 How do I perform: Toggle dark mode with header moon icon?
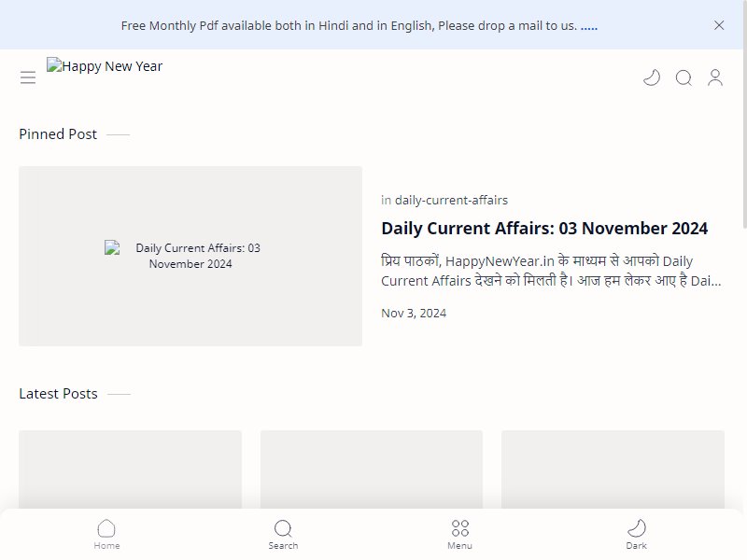[x=652, y=77]
